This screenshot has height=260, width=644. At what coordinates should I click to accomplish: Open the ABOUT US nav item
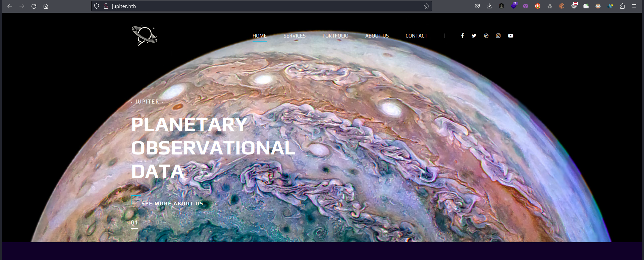(377, 36)
